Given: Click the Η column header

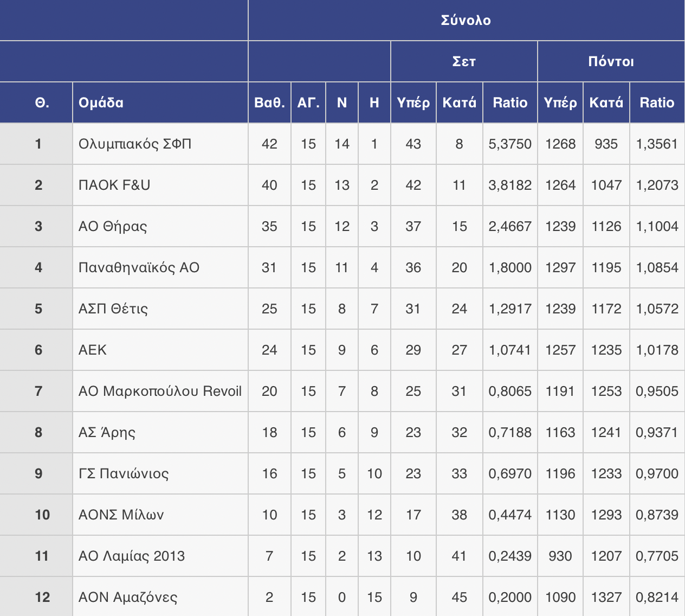Looking at the screenshot, I should [374, 102].
